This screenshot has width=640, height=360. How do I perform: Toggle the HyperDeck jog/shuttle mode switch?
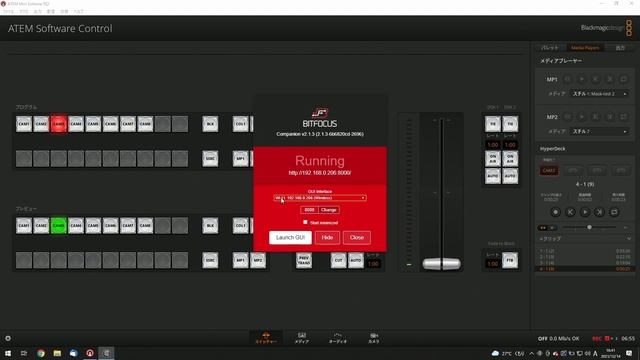547,227
